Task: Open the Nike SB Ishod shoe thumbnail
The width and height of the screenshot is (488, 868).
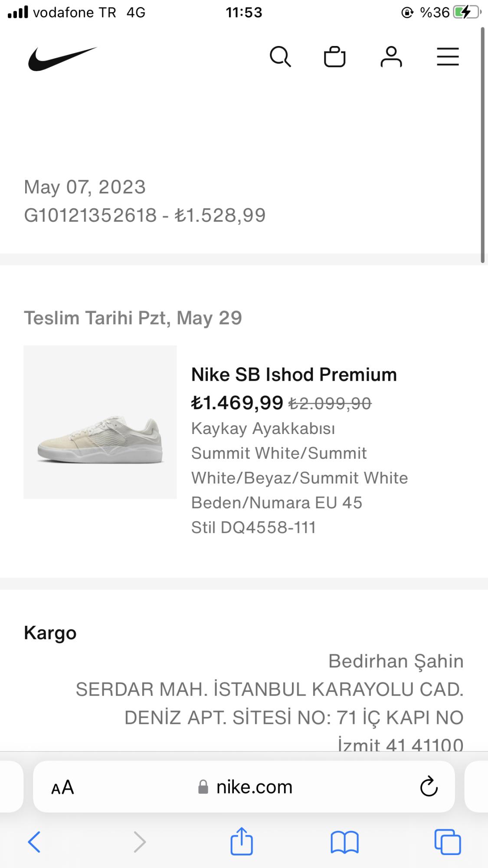Action: point(100,422)
